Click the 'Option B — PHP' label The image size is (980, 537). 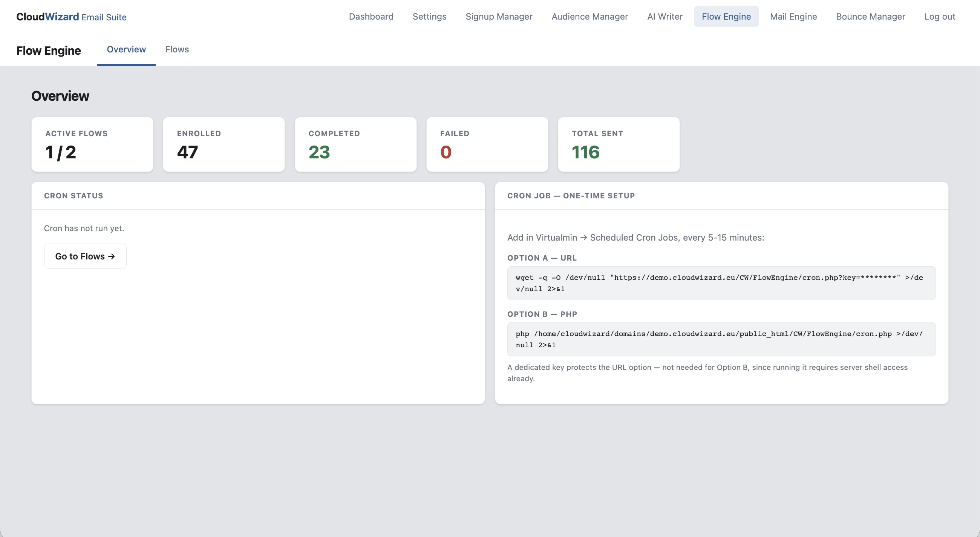[x=542, y=314]
